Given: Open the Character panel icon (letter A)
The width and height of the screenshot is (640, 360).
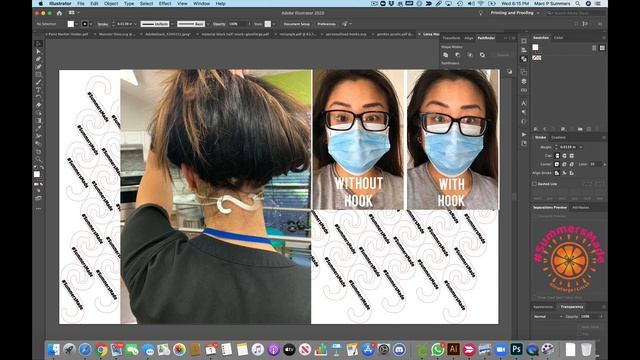Looking at the screenshot, I should tap(524, 103).
